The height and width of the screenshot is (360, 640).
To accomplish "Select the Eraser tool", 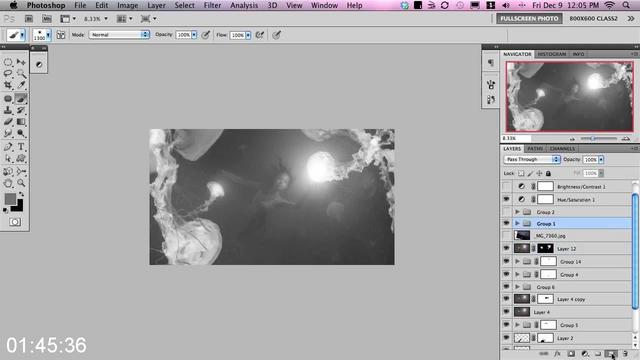I will 8,122.
